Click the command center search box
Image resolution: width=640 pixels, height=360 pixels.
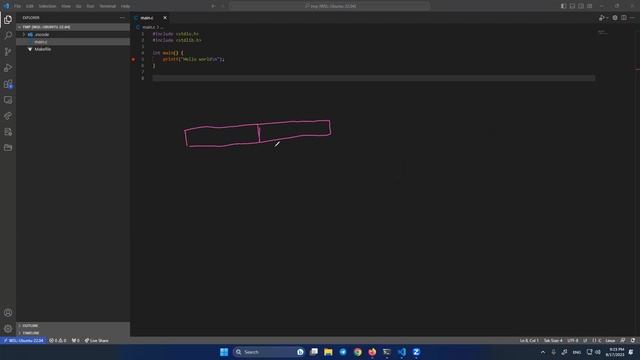click(330, 6)
